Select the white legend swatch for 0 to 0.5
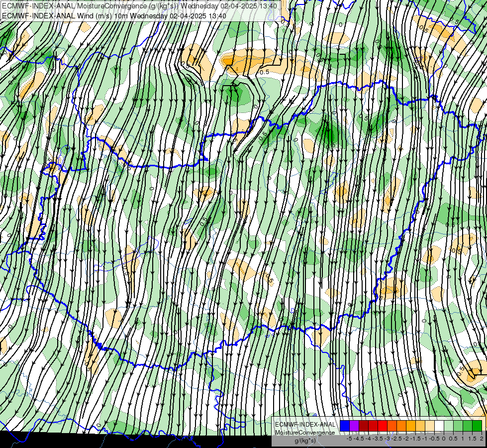 439,426
